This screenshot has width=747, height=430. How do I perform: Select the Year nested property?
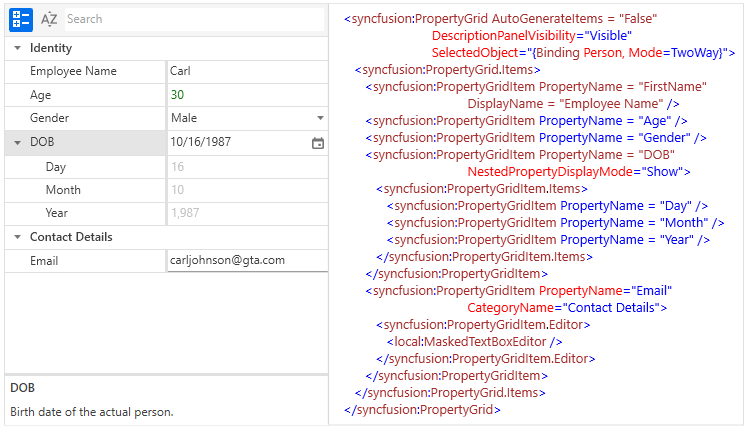tap(57, 213)
